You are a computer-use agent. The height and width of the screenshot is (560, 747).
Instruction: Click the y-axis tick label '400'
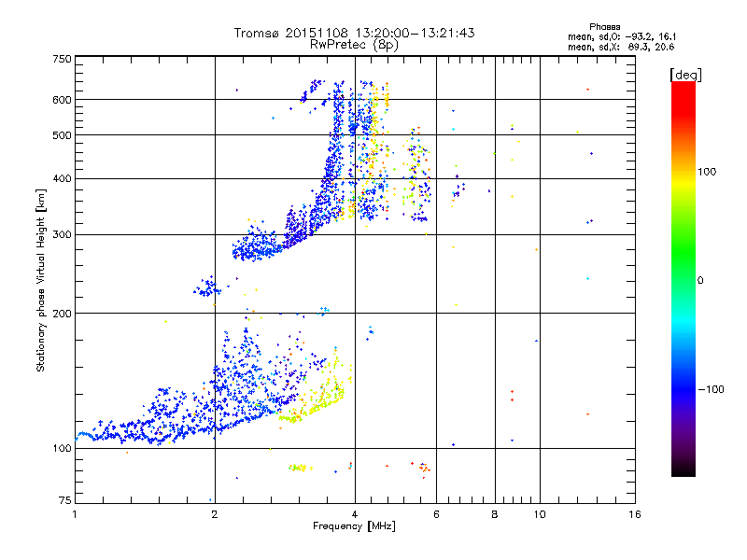click(x=62, y=179)
